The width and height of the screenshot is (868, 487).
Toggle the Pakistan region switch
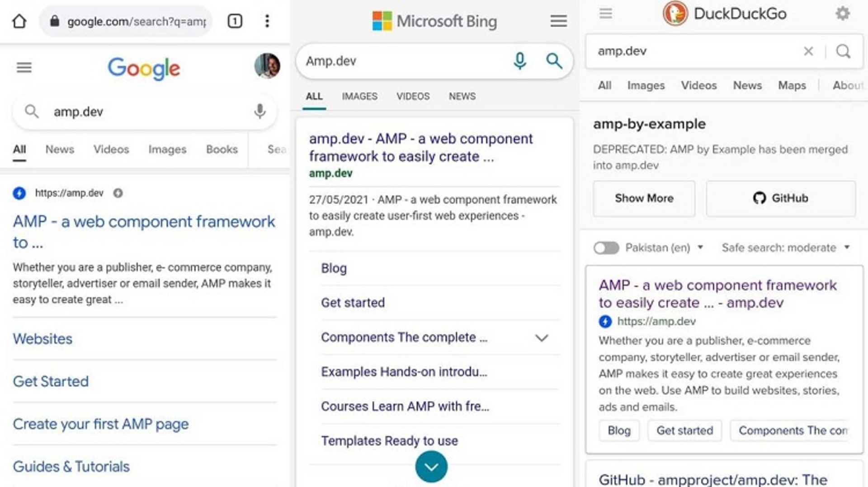point(606,248)
